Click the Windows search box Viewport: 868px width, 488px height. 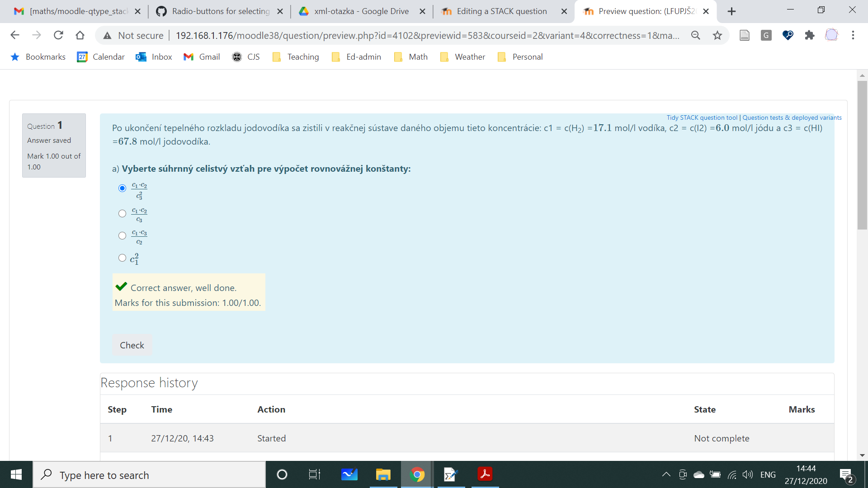(149, 474)
